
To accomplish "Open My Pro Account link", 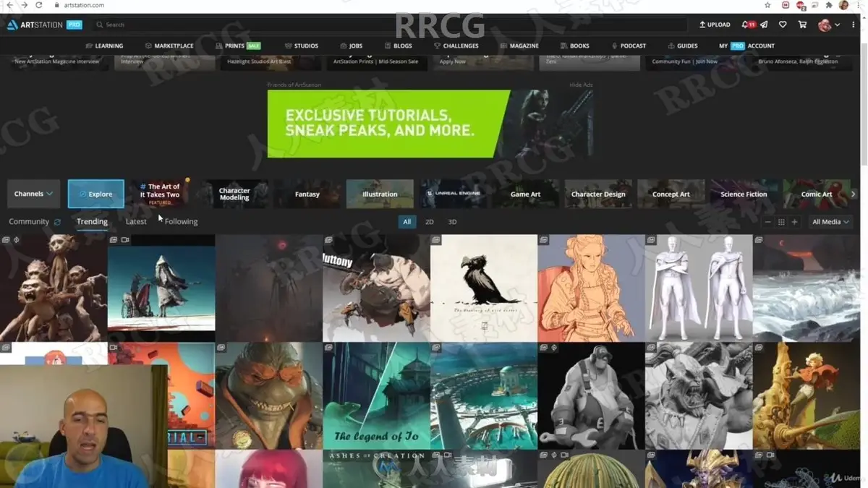I will [x=746, y=46].
